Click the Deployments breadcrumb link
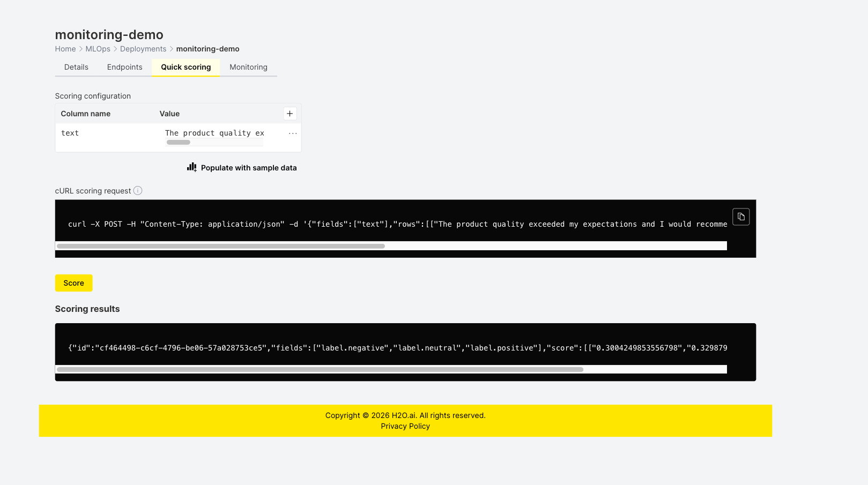 pyautogui.click(x=143, y=49)
